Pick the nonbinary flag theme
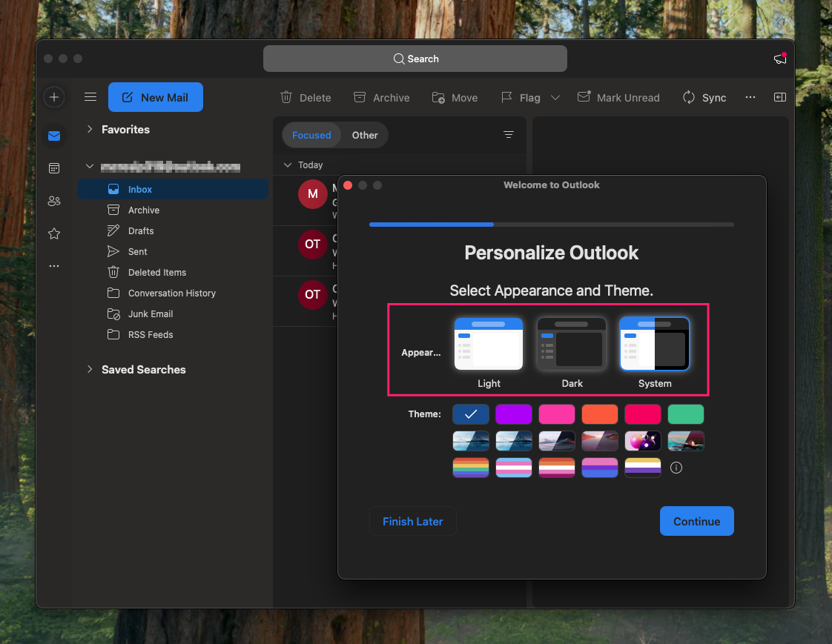 [x=643, y=468]
